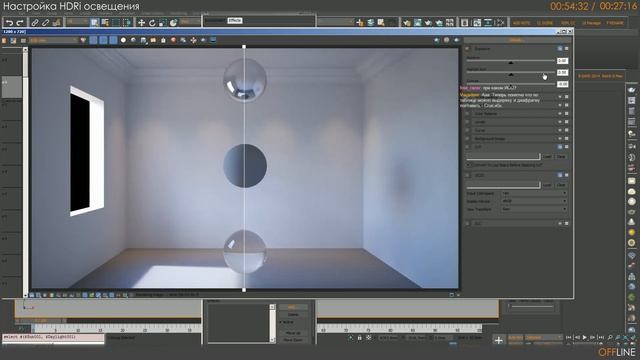The width and height of the screenshot is (640, 360).
Task: Open the Render Setup teapot icon
Action: (x=407, y=23)
